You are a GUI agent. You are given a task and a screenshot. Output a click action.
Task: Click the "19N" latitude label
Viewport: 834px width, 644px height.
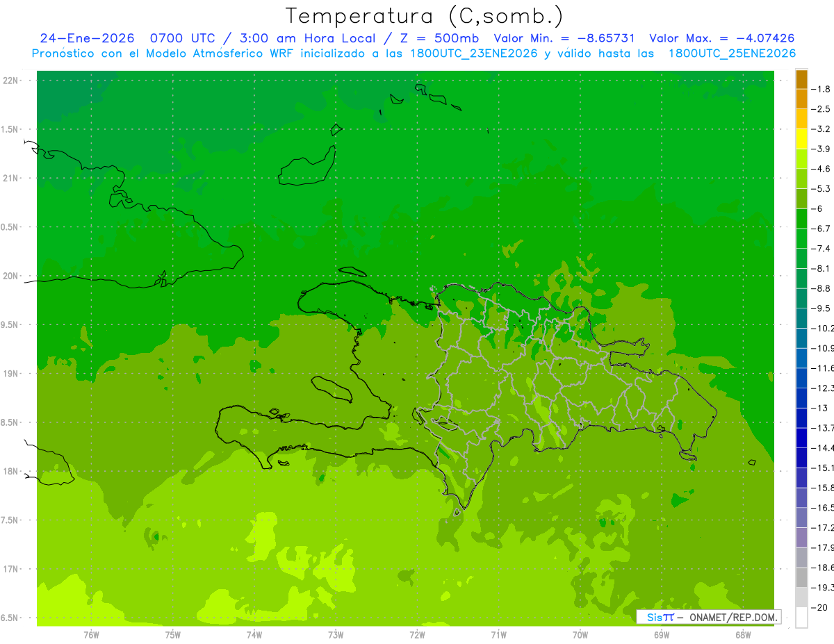11,374
